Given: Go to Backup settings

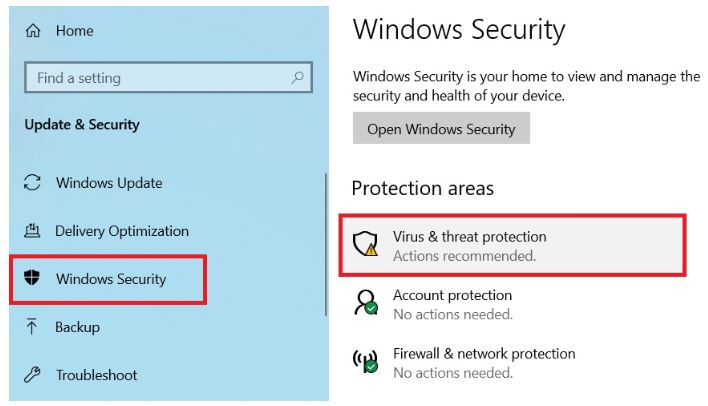Looking at the screenshot, I should pos(77,327).
